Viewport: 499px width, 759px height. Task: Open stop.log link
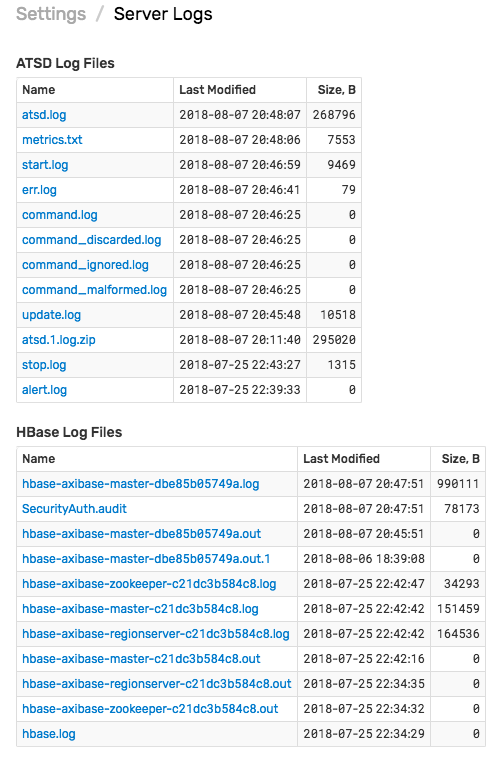click(x=44, y=365)
